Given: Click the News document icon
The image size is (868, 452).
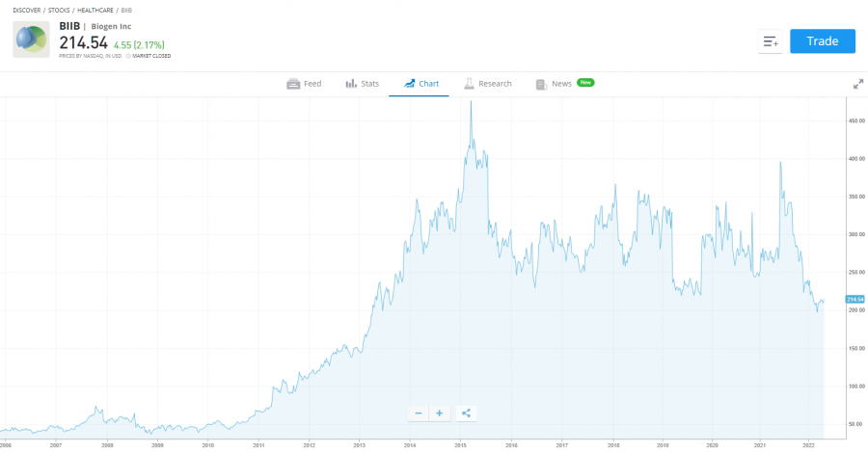Looking at the screenshot, I should [x=541, y=84].
